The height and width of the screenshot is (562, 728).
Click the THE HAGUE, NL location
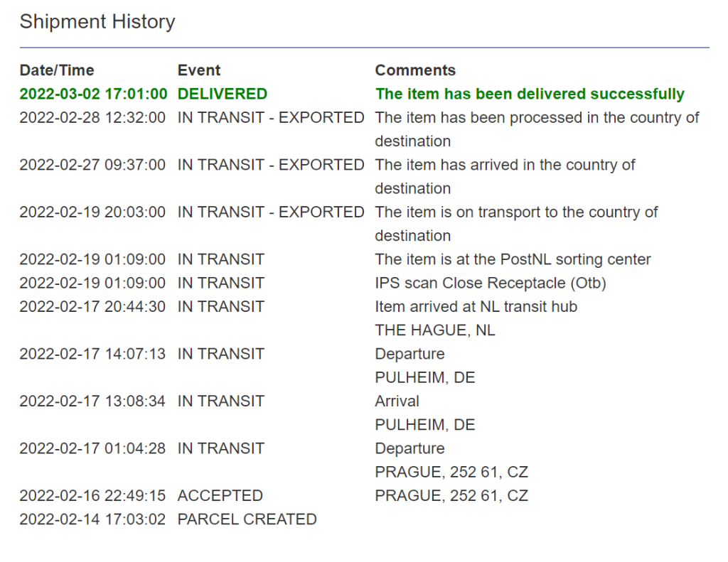(x=435, y=330)
